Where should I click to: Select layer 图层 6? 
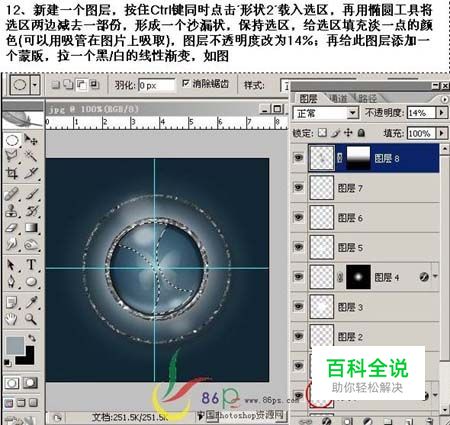click(x=373, y=217)
